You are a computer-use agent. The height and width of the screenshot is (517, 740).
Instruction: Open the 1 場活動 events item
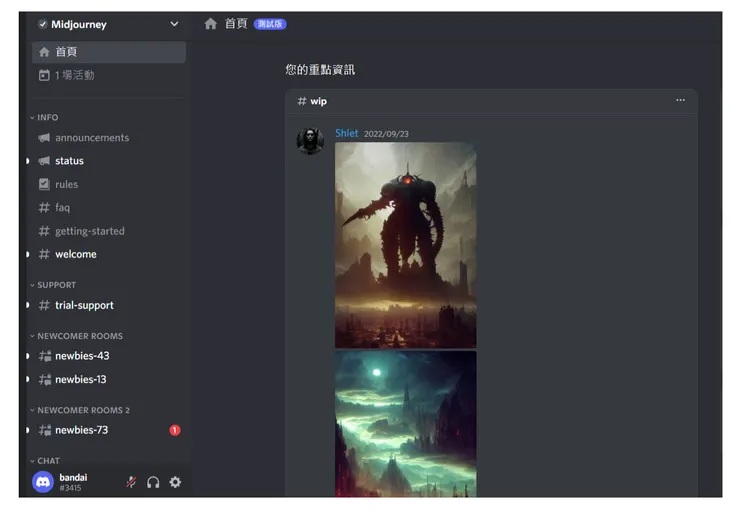point(109,75)
